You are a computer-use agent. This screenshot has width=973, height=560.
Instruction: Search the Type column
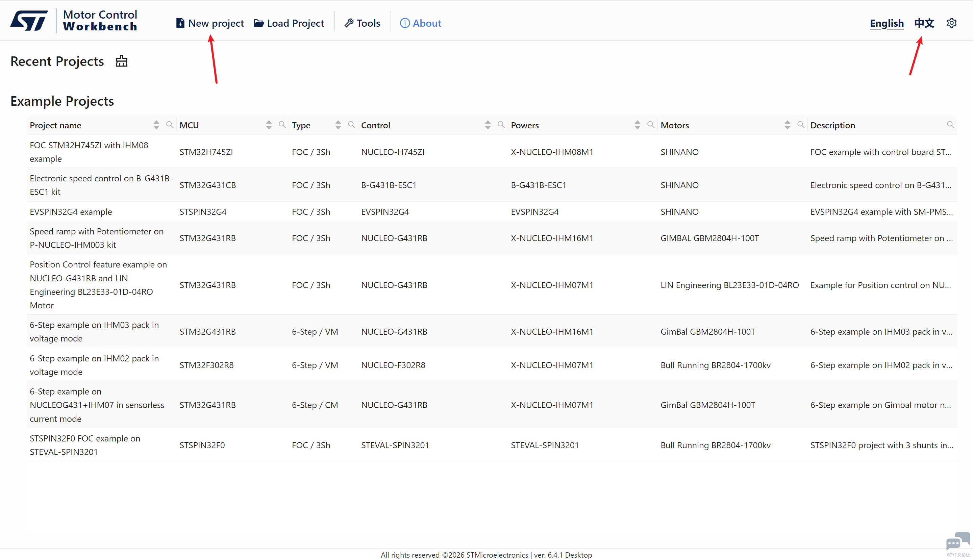coord(352,125)
